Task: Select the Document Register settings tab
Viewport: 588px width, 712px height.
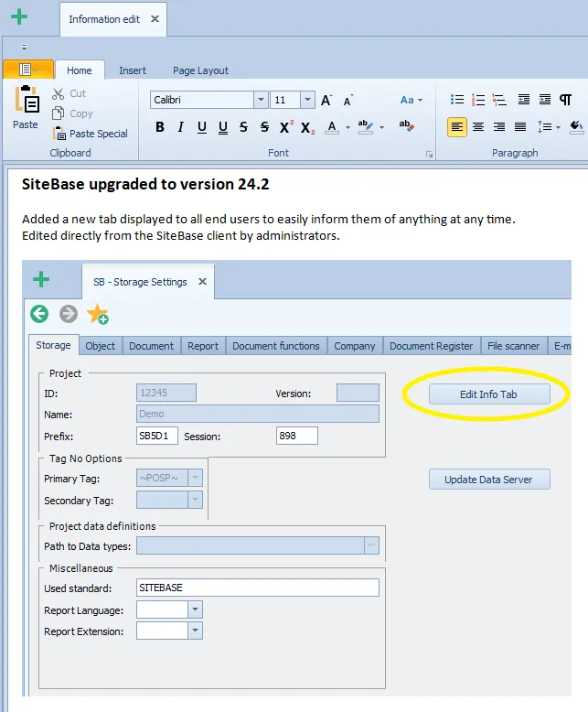Action: pyautogui.click(x=431, y=346)
